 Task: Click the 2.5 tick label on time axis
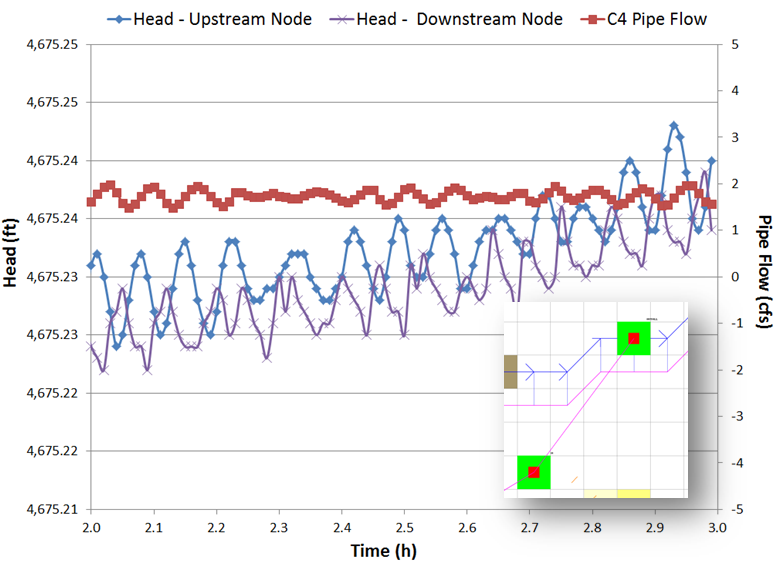[404, 525]
